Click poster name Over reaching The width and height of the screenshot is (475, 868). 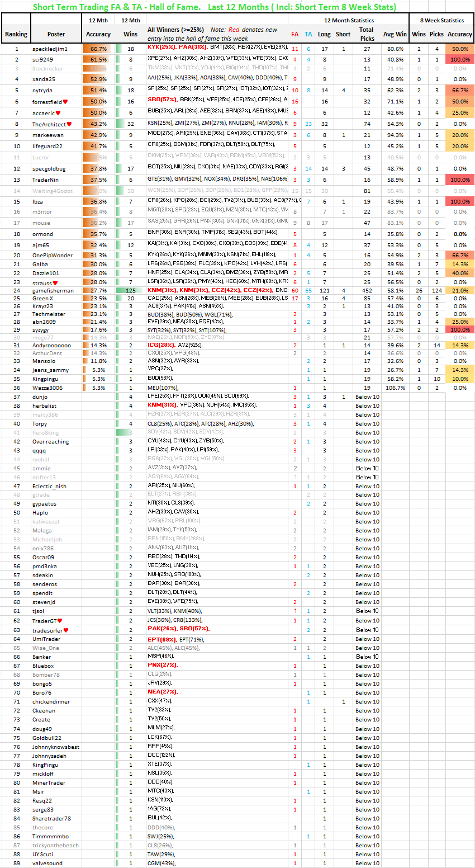tap(50, 442)
